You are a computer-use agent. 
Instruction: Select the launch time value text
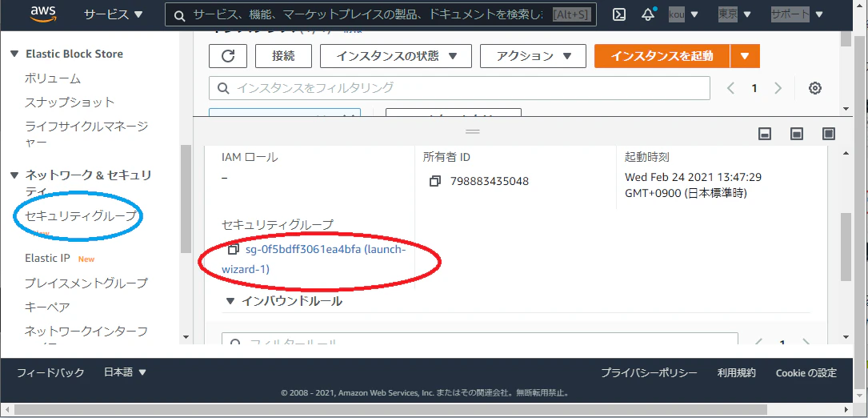693,185
